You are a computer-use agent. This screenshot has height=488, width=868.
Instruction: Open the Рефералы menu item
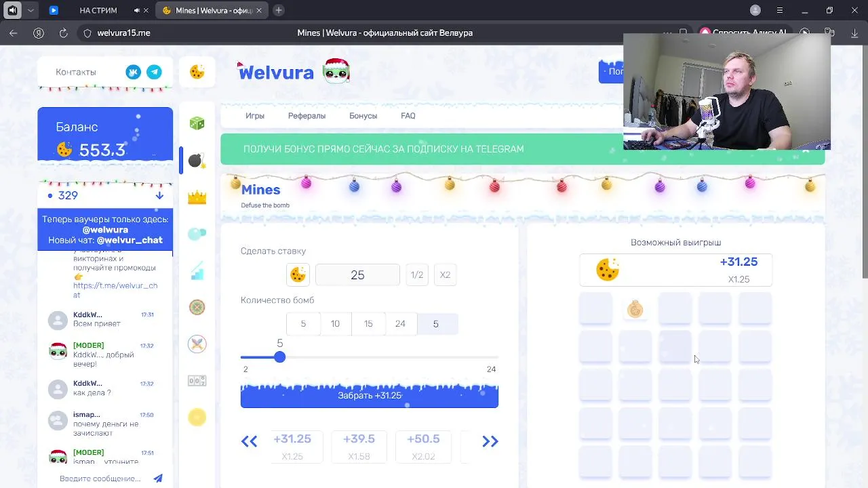[x=307, y=116]
